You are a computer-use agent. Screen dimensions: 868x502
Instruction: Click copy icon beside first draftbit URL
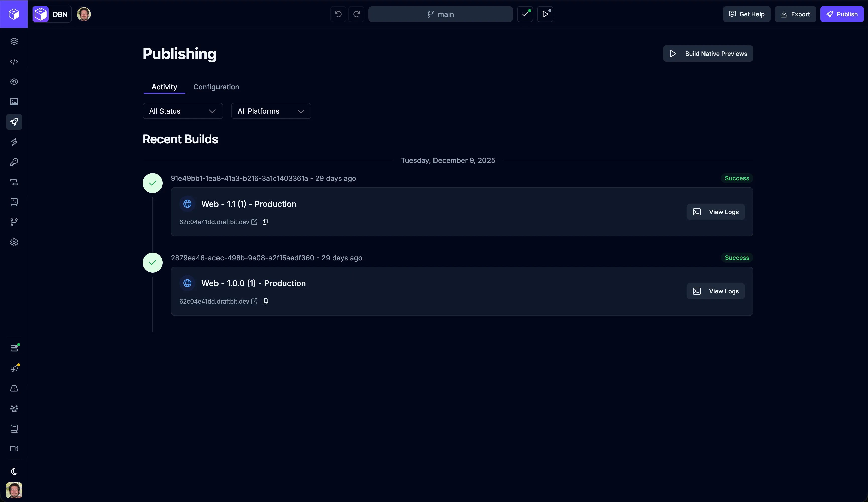(265, 222)
